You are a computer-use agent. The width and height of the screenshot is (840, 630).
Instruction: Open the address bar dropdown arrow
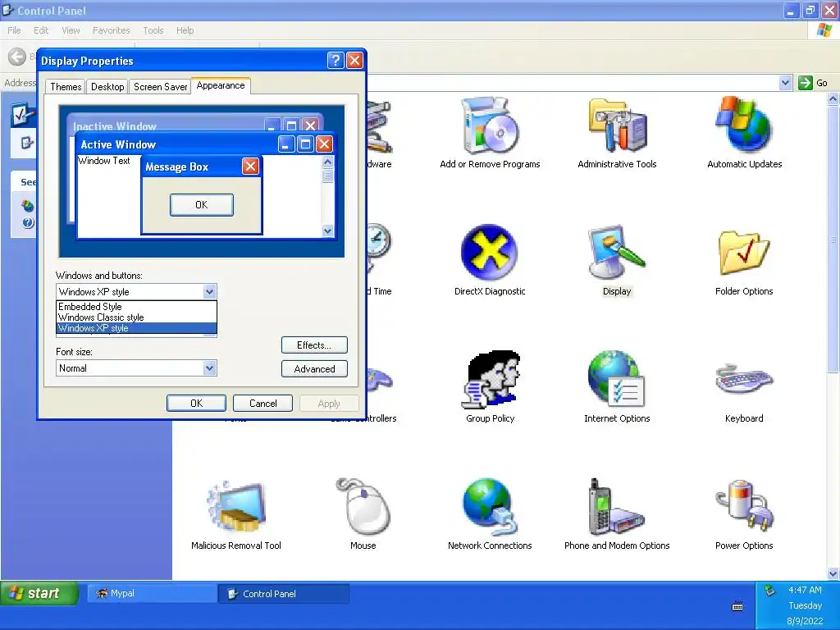coord(785,83)
